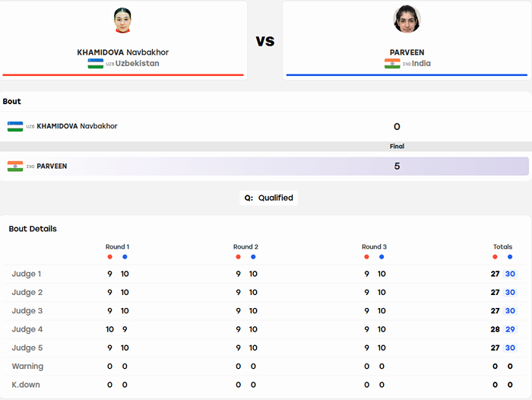Click India flag in Bout row
This screenshot has width=532, height=400.
15,166
